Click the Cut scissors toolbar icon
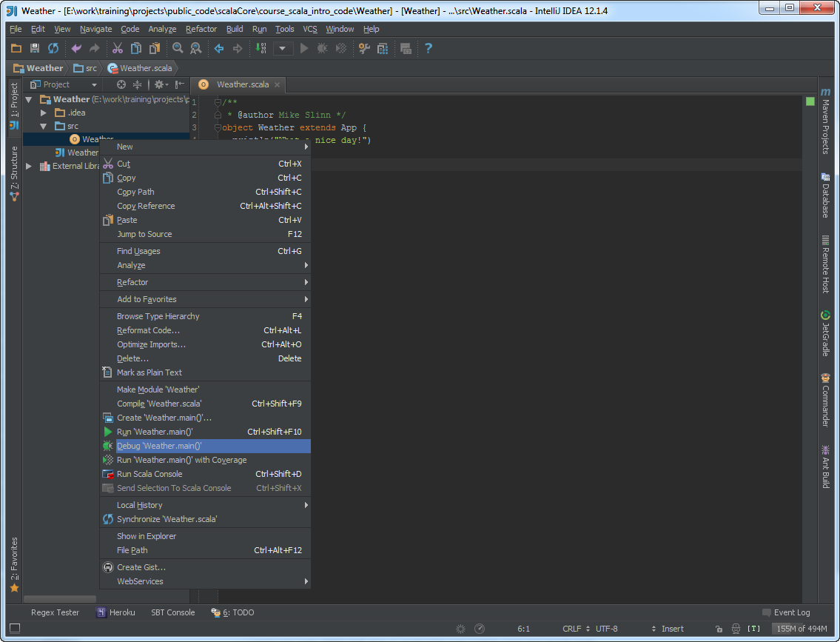840x642 pixels. point(118,48)
